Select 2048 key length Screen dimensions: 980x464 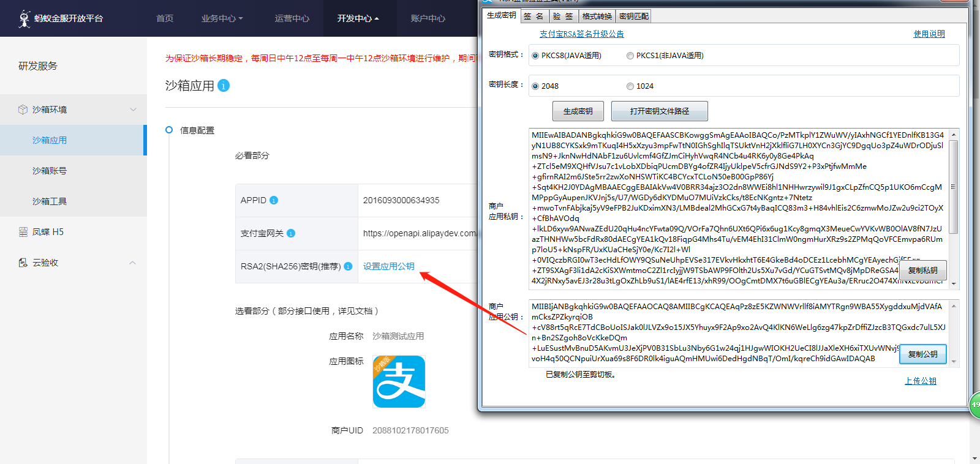pos(535,86)
